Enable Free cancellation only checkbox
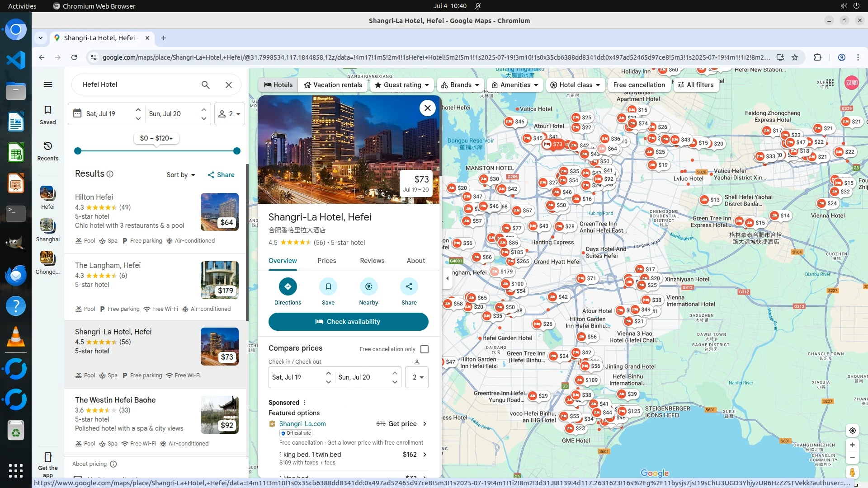Image resolution: width=868 pixels, height=488 pixels. point(425,349)
